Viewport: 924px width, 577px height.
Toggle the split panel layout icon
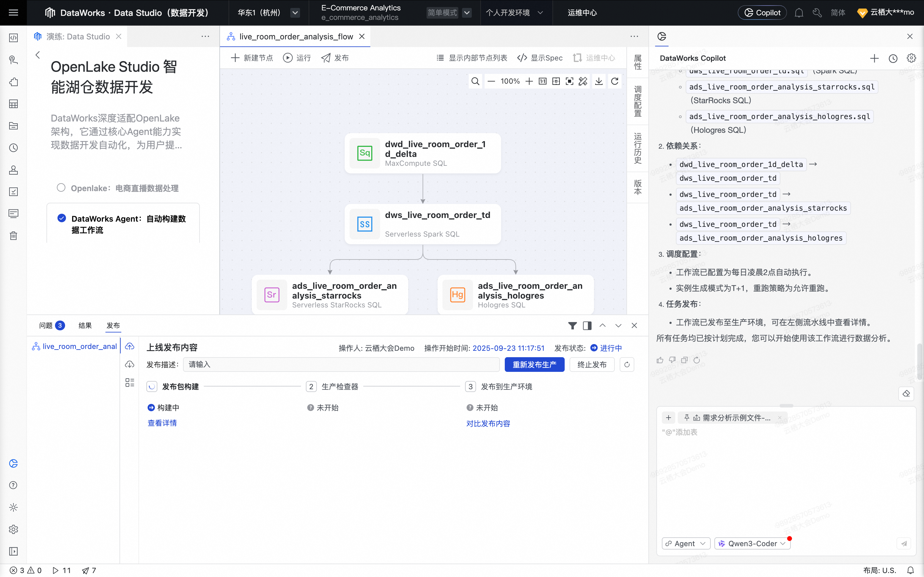587,325
